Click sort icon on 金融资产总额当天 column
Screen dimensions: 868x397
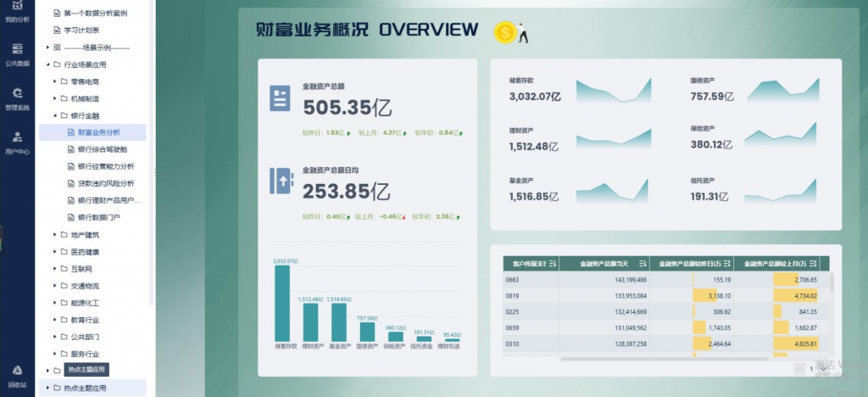tap(642, 264)
